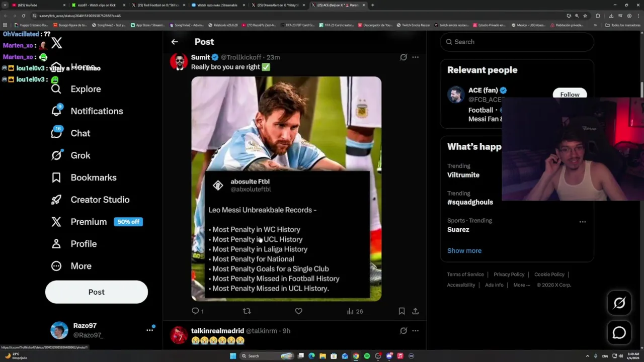Image resolution: width=644 pixels, height=362 pixels.
Task: Open more options on Sumit's post
Action: coord(415,57)
